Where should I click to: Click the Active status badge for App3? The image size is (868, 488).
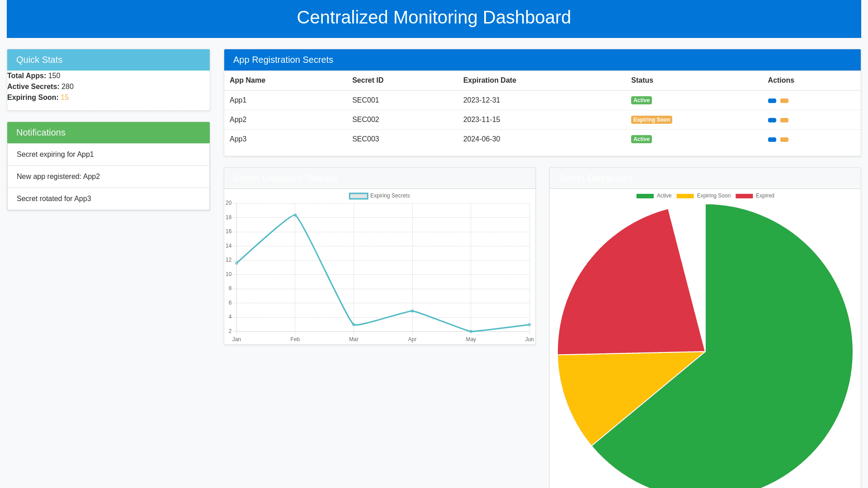pos(642,139)
